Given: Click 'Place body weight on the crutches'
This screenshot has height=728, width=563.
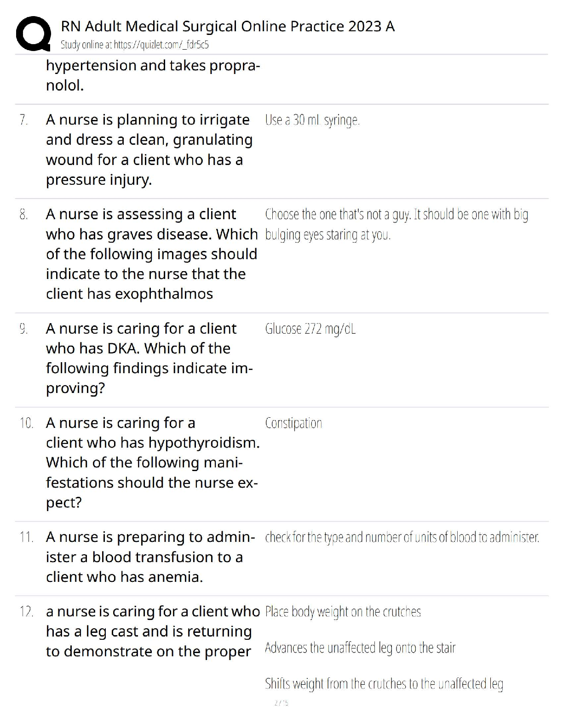Looking at the screenshot, I should pyautogui.click(x=343, y=612).
